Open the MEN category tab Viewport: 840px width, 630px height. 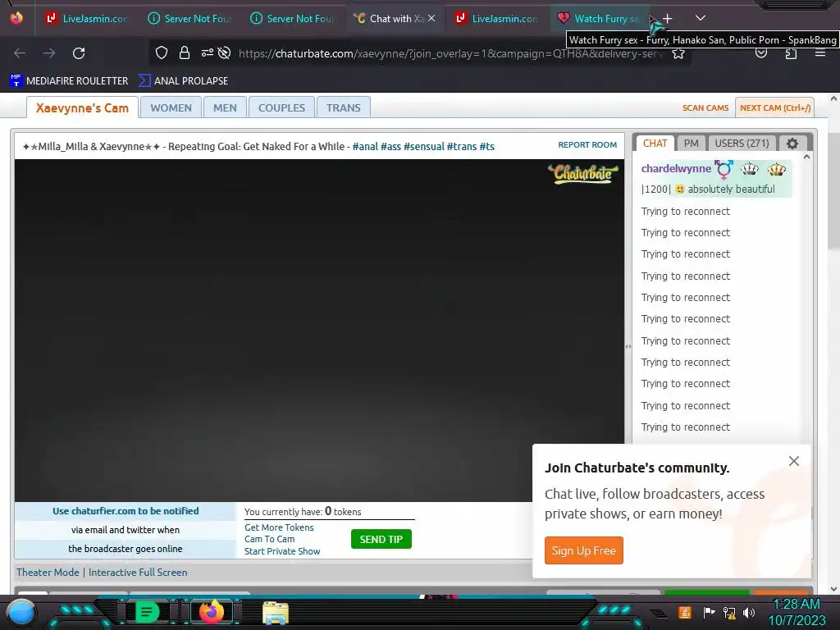tap(225, 107)
